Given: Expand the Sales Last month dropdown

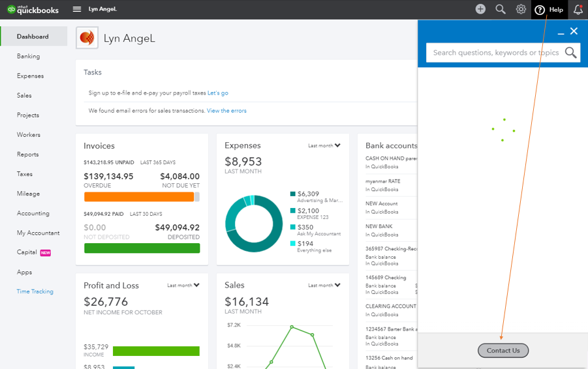Looking at the screenshot, I should tap(324, 285).
